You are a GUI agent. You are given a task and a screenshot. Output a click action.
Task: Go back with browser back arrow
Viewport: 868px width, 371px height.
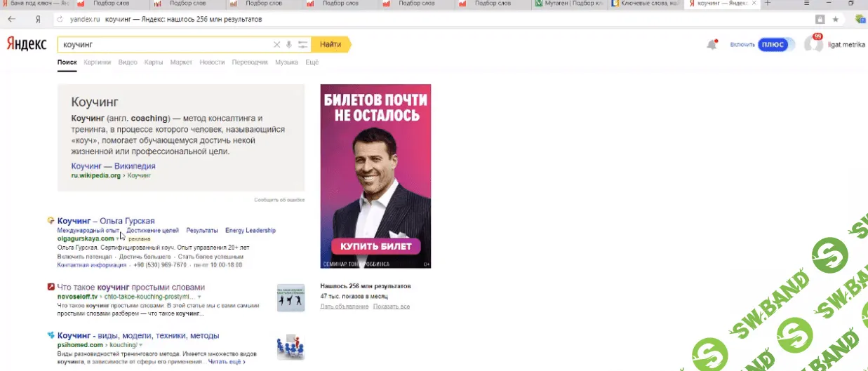[x=11, y=19]
